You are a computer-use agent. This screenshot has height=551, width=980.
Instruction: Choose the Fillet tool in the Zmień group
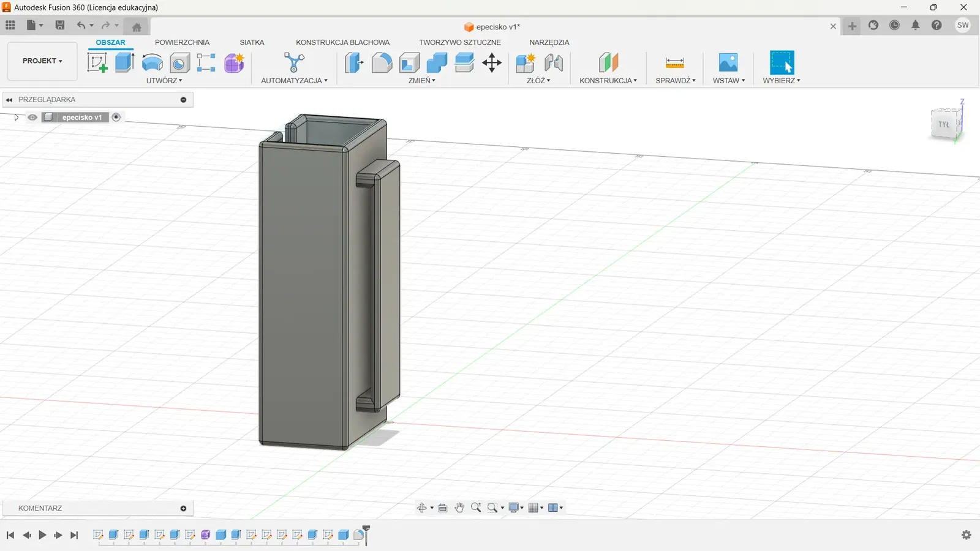[x=382, y=62]
